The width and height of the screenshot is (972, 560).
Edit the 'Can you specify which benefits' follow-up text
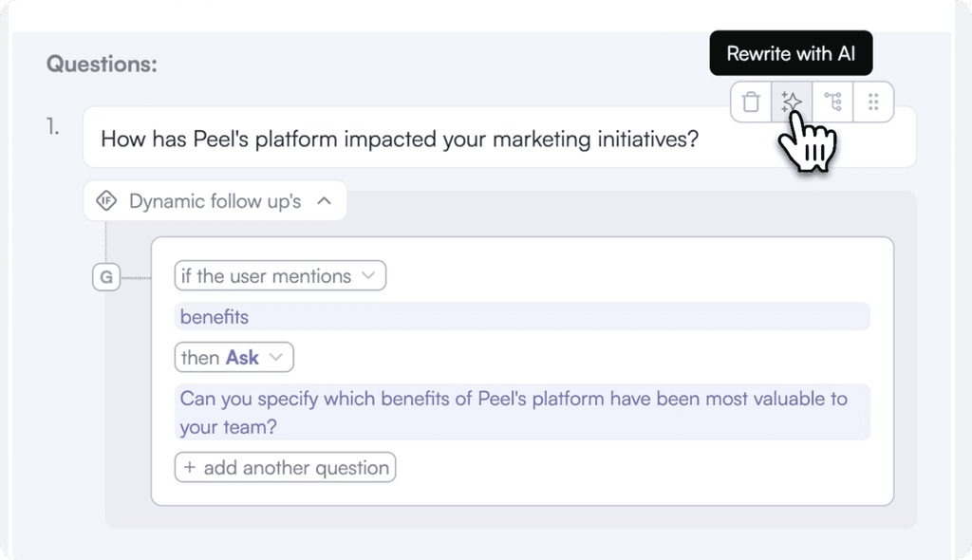click(x=523, y=412)
